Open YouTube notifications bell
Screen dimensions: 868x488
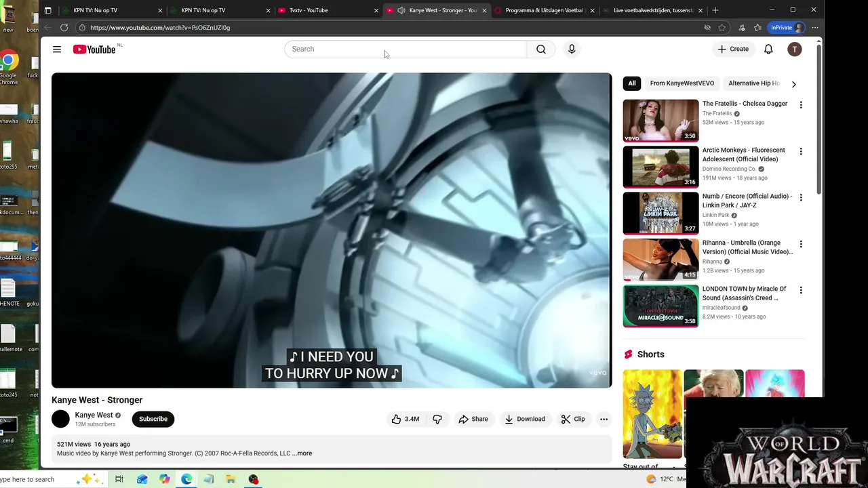pyautogui.click(x=768, y=49)
